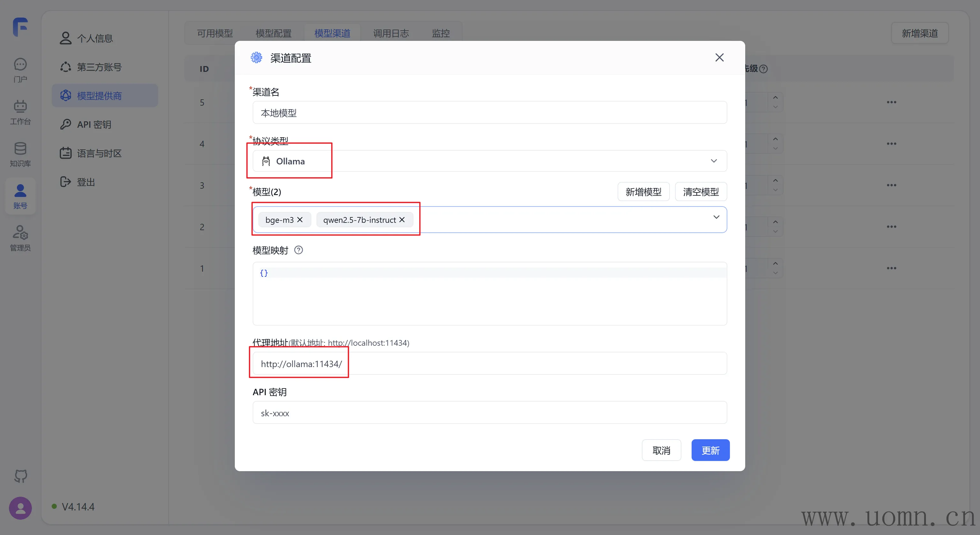This screenshot has width=980, height=535.
Task: Select API 密钥 in the account menu
Action: click(x=94, y=124)
